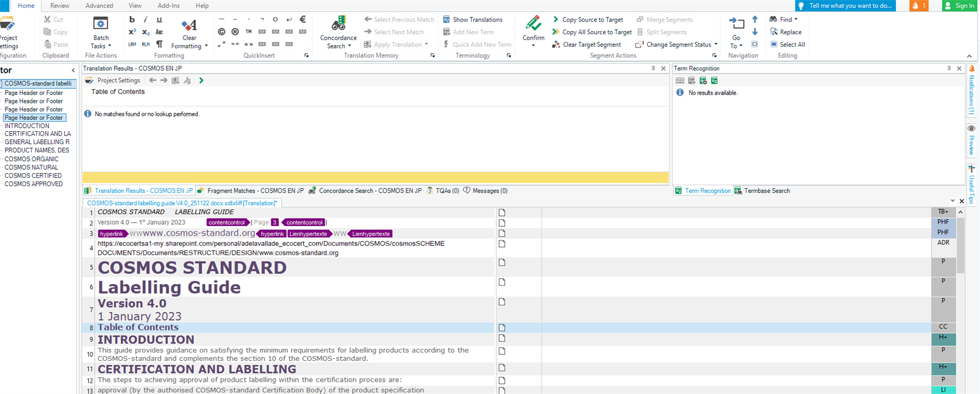Screen dimensions: 980x394
Task: Click Select All in Editing group
Action: click(x=787, y=45)
